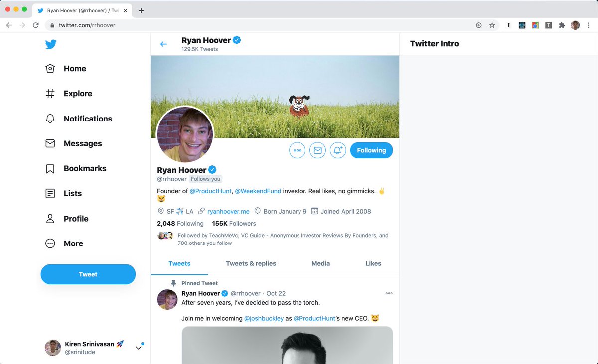The height and width of the screenshot is (364, 598).
Task: Click Ryan Hoover's large profile photo
Action: coord(185,135)
